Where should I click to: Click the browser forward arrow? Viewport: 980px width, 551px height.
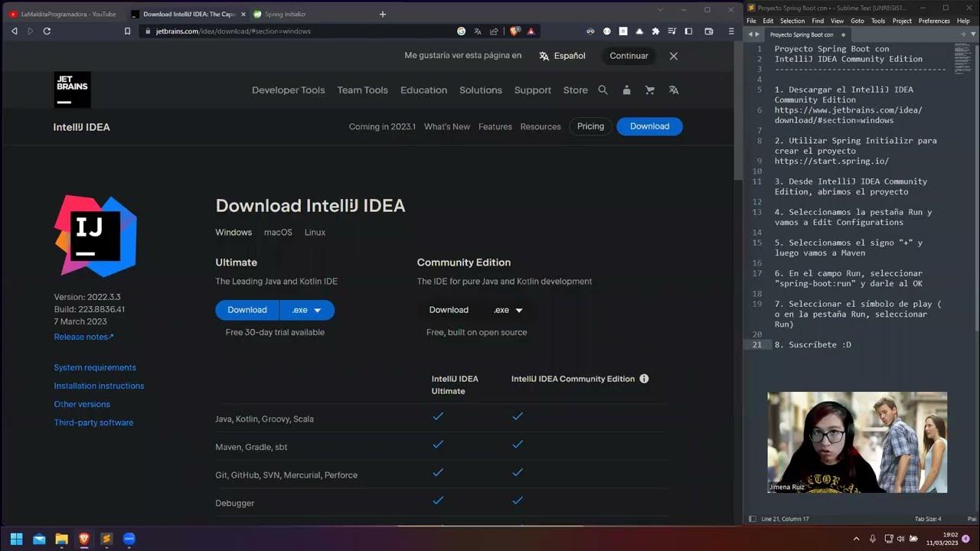coord(31,31)
